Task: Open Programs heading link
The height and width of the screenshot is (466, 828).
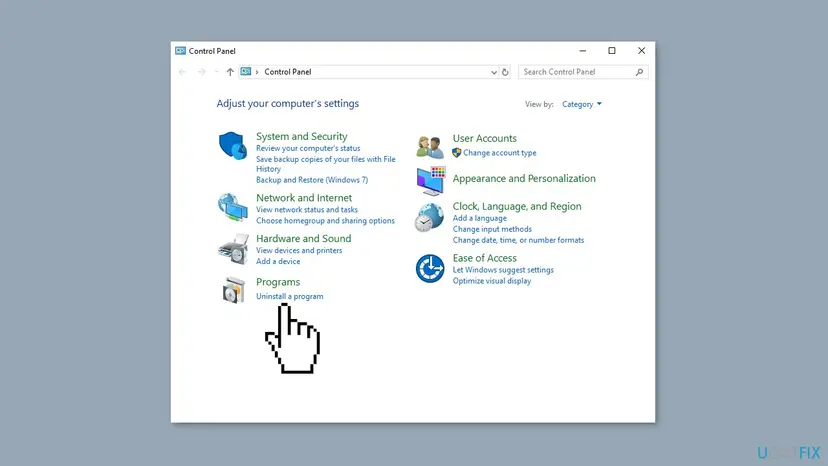Action: click(278, 282)
